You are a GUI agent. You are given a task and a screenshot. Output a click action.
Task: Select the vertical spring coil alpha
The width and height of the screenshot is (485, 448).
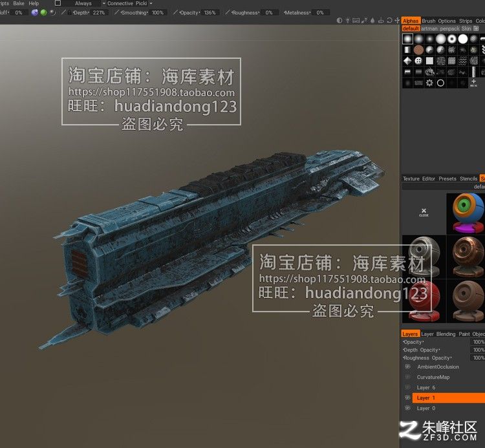(x=473, y=72)
